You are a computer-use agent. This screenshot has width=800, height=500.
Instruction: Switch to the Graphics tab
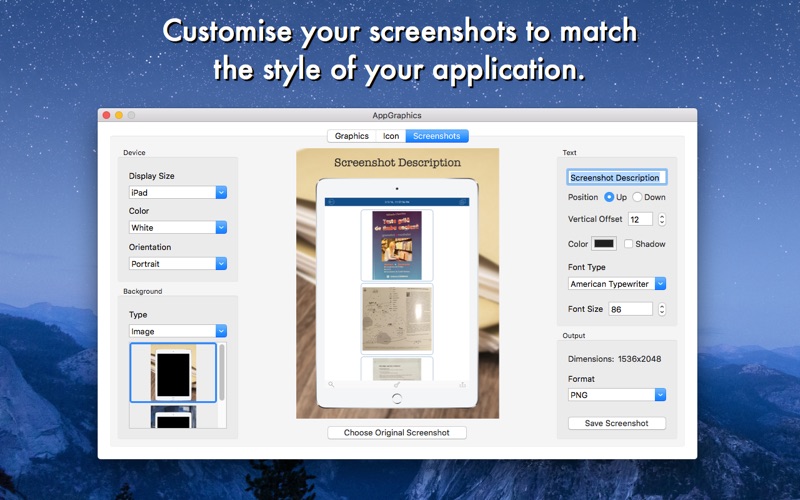tap(352, 136)
